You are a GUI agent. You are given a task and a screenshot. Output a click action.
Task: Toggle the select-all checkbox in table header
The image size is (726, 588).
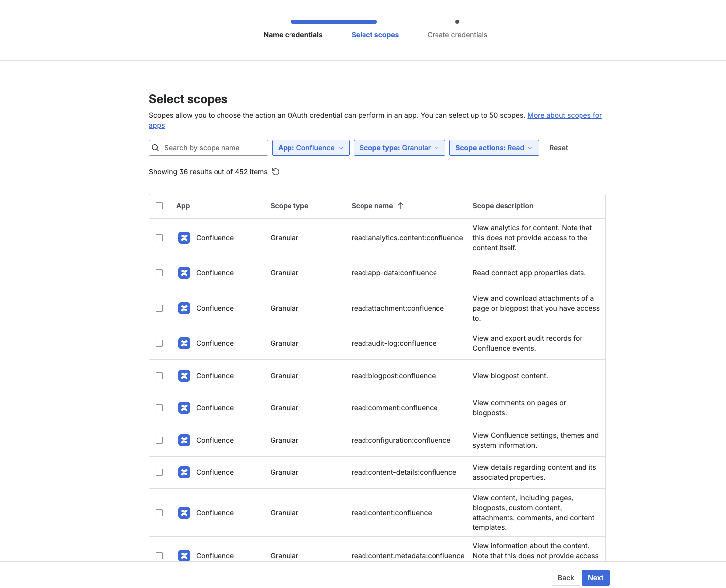click(x=159, y=206)
